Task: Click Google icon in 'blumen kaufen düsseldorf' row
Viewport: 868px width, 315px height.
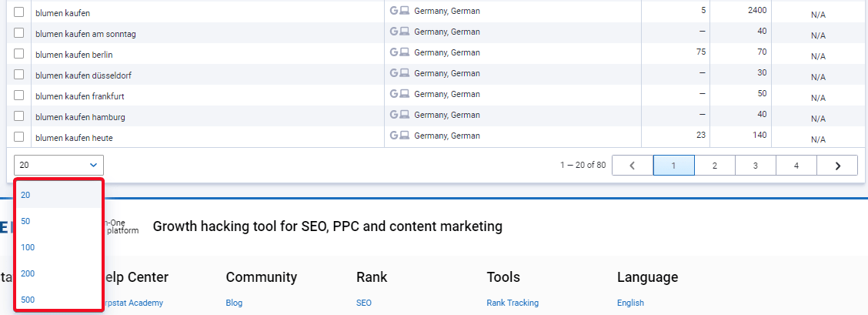Action: (394, 73)
